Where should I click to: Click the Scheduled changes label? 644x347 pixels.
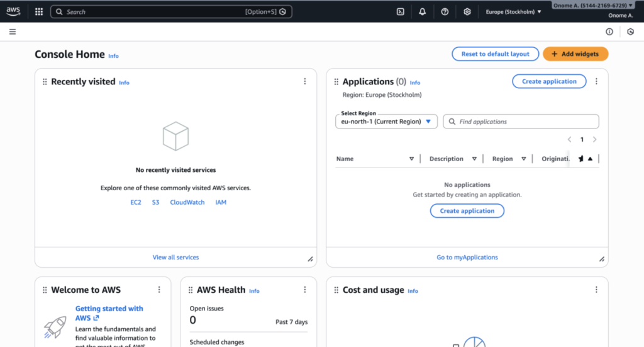coord(217,342)
